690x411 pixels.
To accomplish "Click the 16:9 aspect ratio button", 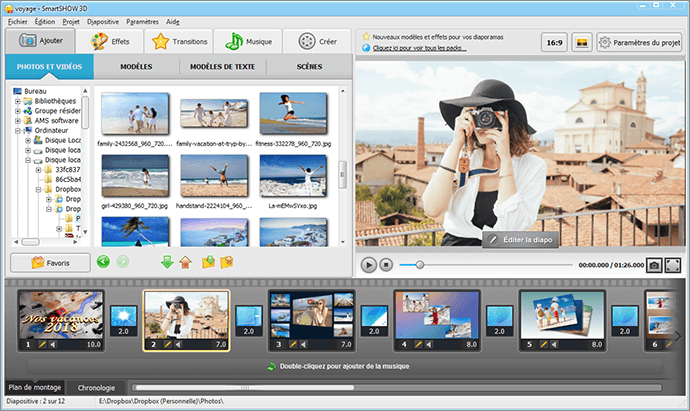I will (554, 43).
